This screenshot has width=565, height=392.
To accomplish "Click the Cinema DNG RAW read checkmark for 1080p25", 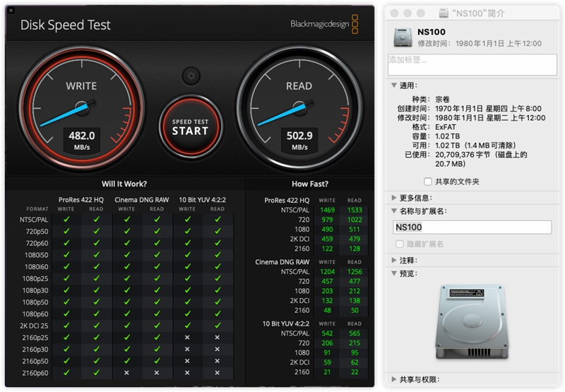I will coord(157,278).
